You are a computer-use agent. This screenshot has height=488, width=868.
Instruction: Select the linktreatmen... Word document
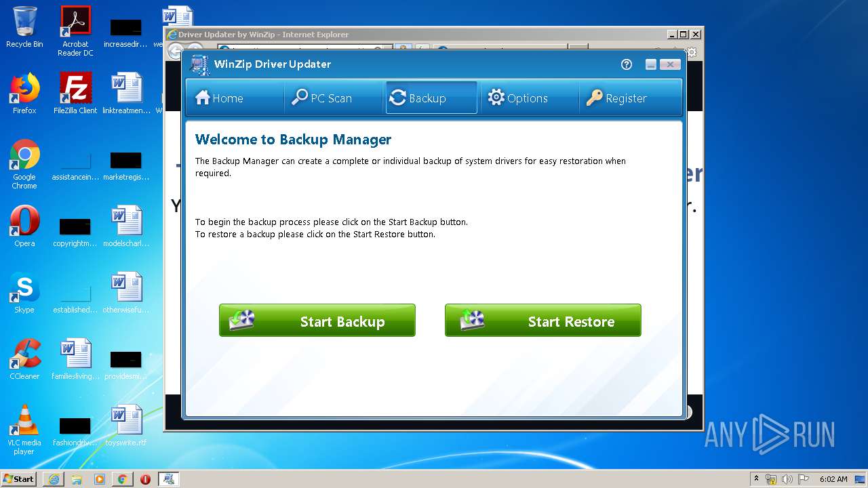[x=127, y=94]
